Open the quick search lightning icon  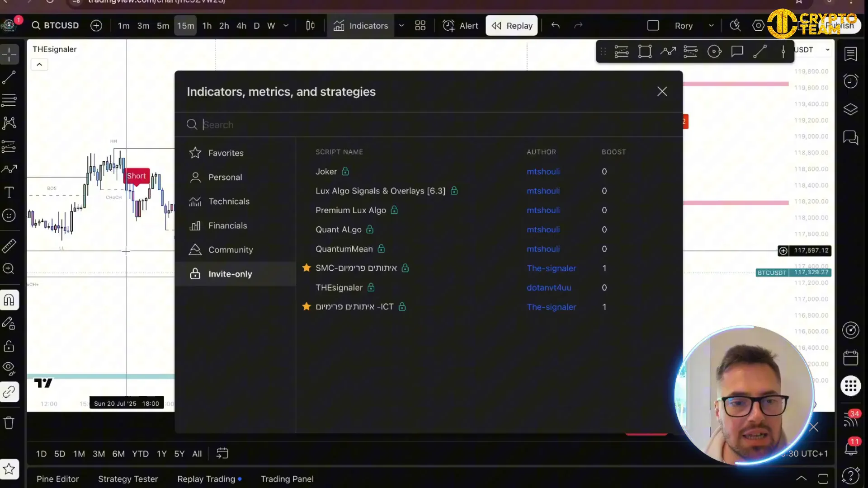pyautogui.click(x=735, y=25)
